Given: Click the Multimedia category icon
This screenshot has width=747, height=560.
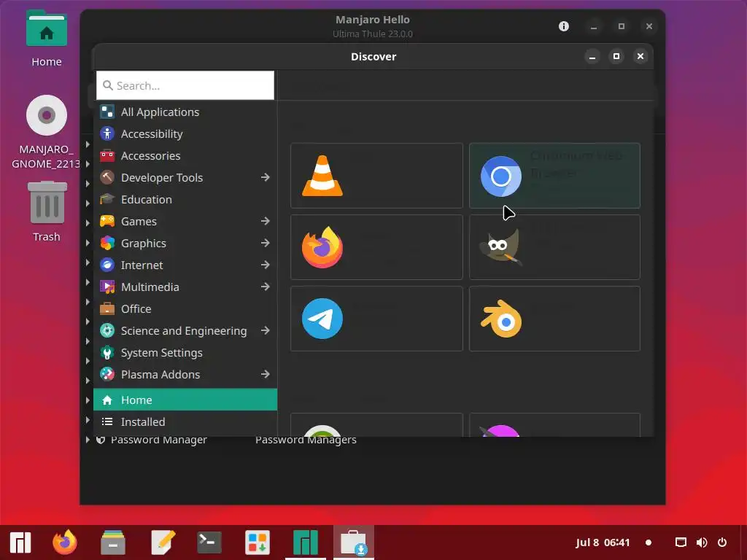Looking at the screenshot, I should pyautogui.click(x=107, y=287).
